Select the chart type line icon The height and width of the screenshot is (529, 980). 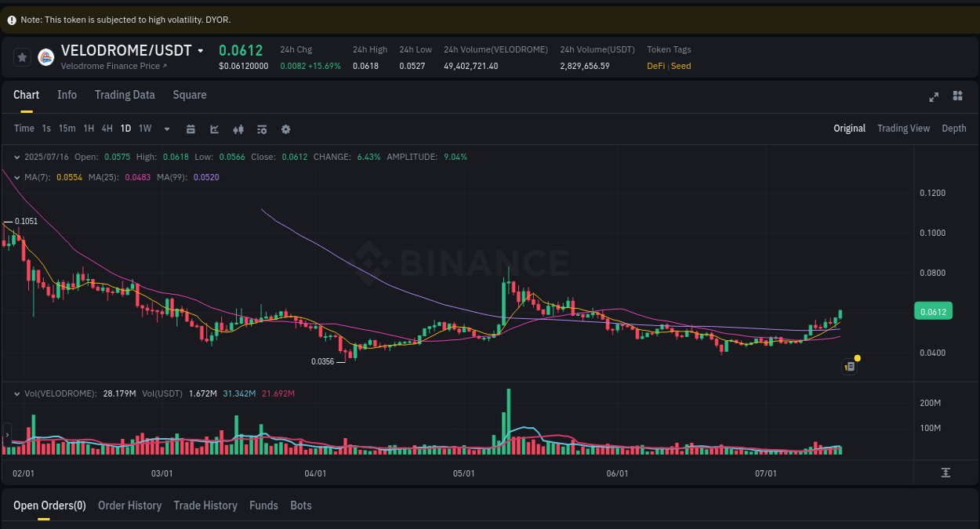click(x=214, y=129)
